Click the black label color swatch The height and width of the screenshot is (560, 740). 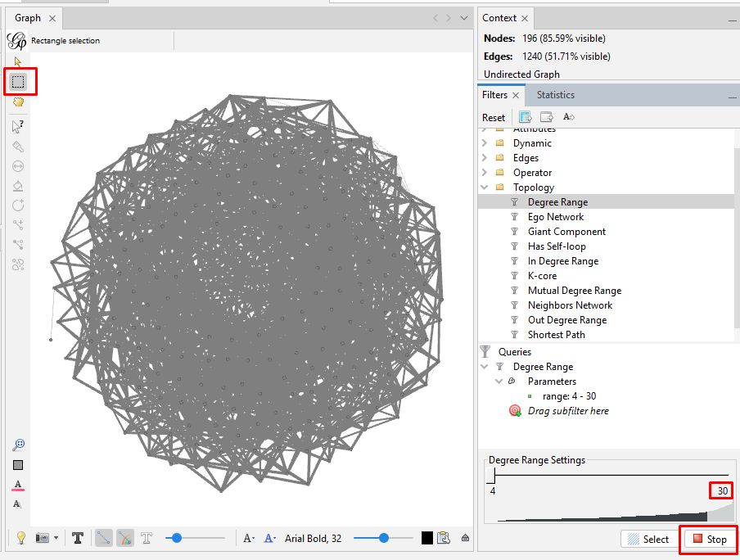pyautogui.click(x=427, y=538)
